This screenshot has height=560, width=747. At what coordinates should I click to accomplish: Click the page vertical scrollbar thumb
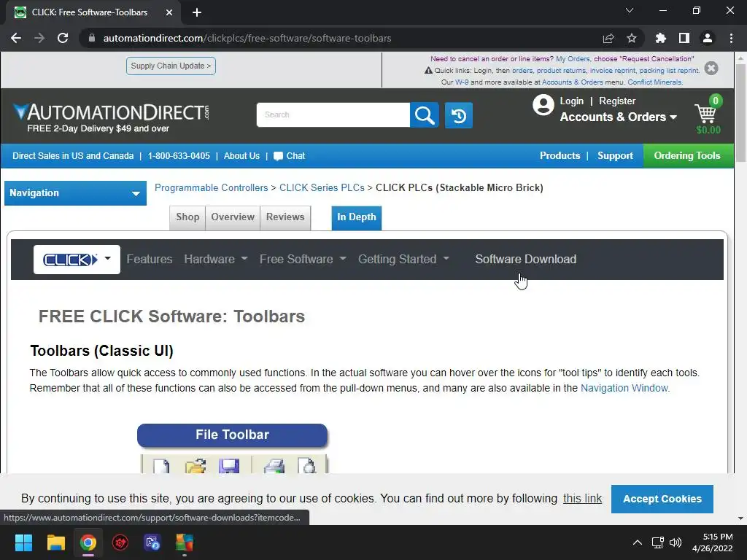click(740, 112)
